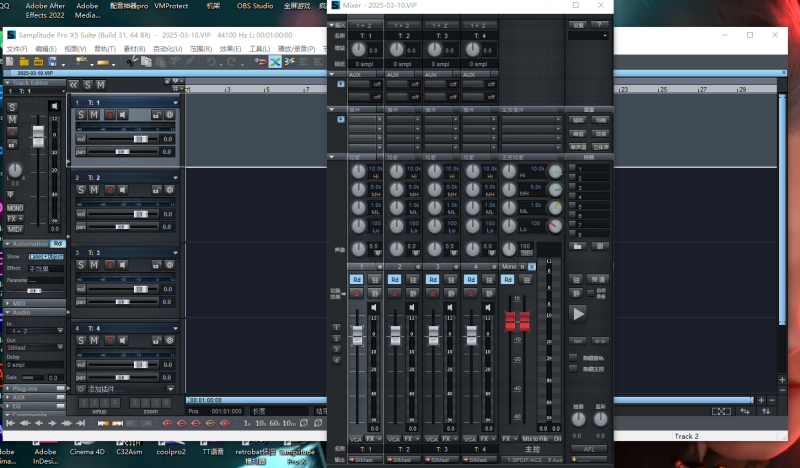Click the MIDI button in Track Editor
This screenshot has width=800, height=468.
point(15,229)
